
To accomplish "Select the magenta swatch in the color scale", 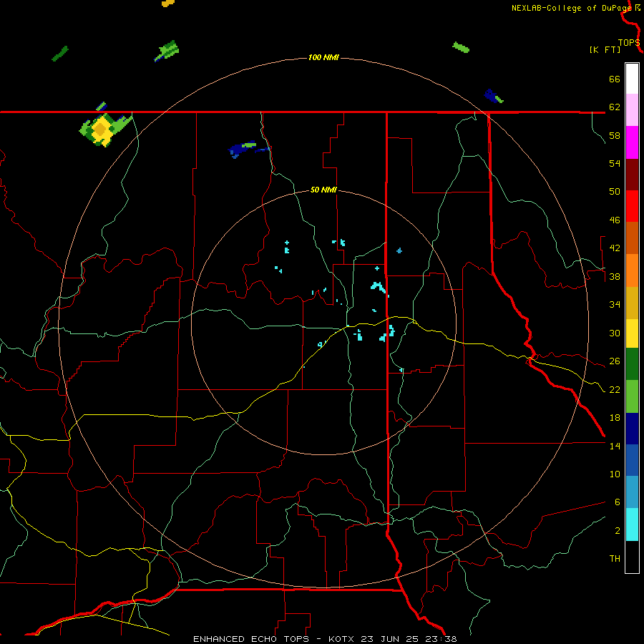I will 632,142.
